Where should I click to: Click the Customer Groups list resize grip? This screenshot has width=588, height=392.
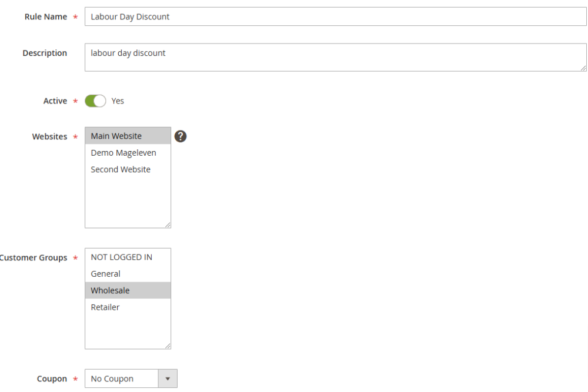pyautogui.click(x=167, y=345)
